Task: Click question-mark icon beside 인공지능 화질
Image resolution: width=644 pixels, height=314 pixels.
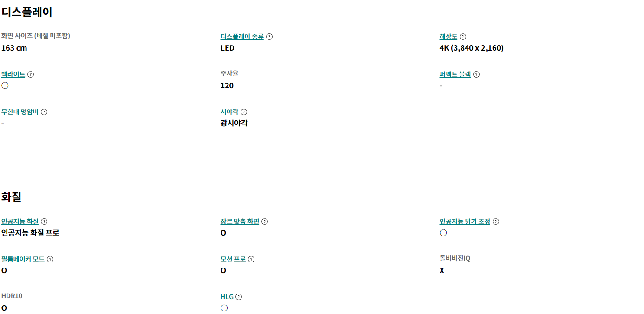Action: [x=44, y=222]
